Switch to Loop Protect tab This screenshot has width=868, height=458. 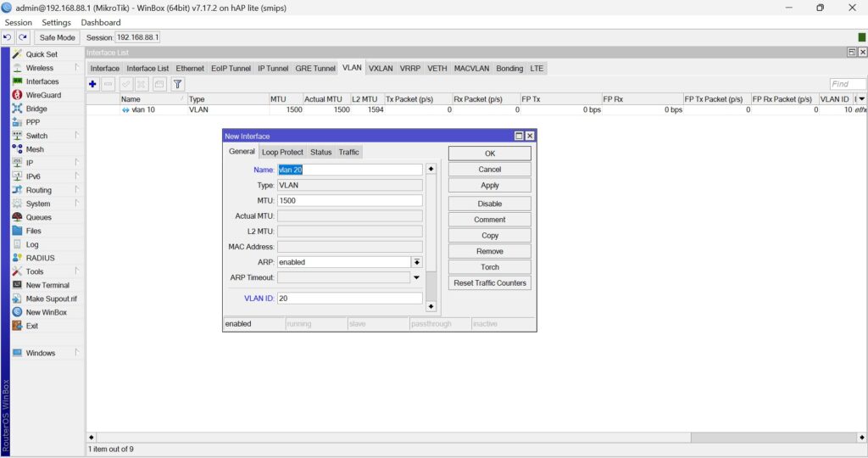pos(282,152)
